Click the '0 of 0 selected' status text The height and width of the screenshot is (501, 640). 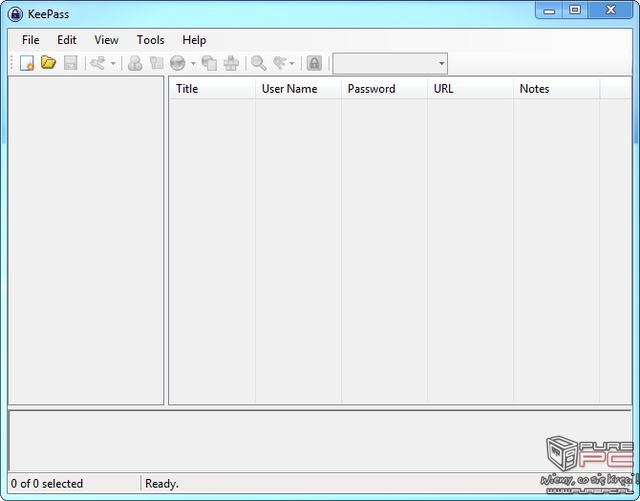47,483
